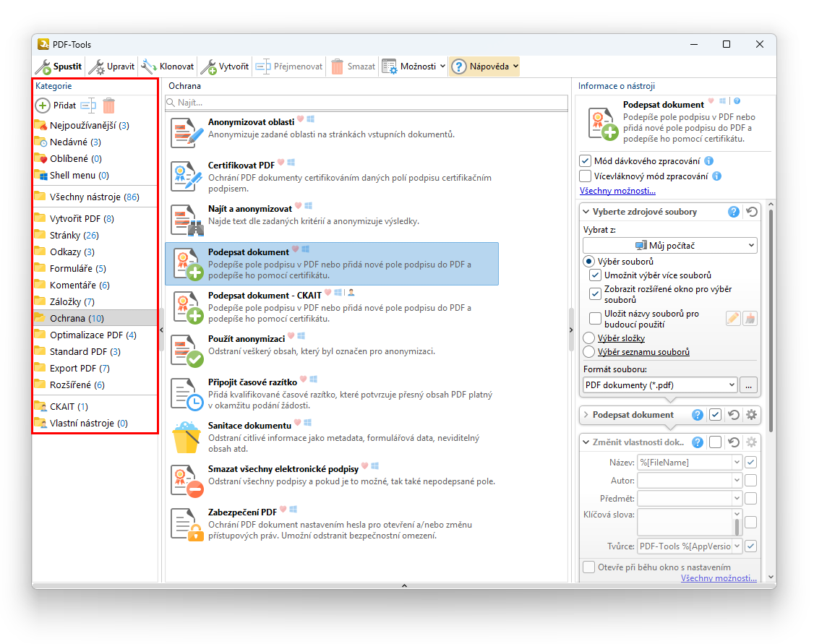Click the gear icon in Podepsat dokument section
The height and width of the screenshot is (644, 814).
coord(751,415)
